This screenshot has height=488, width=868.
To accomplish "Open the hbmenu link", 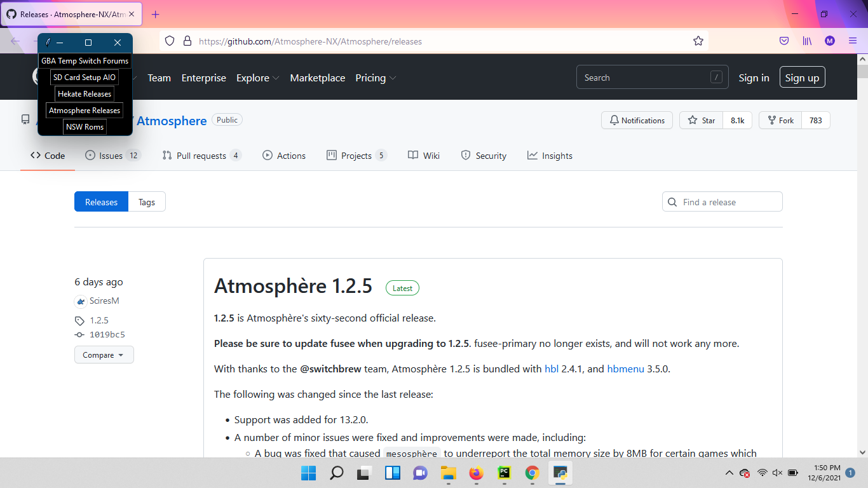I will 626,369.
